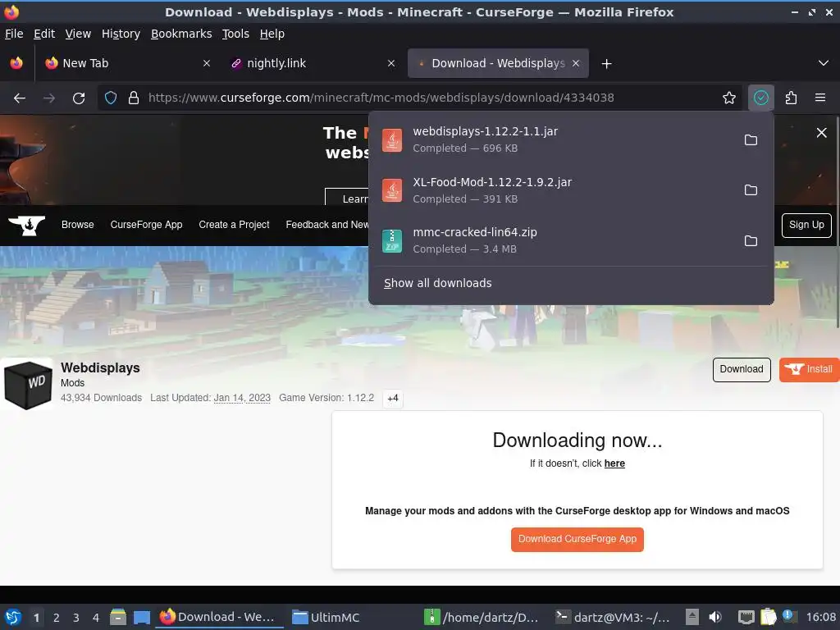
Task: Click the Sign Up button
Action: tap(806, 225)
